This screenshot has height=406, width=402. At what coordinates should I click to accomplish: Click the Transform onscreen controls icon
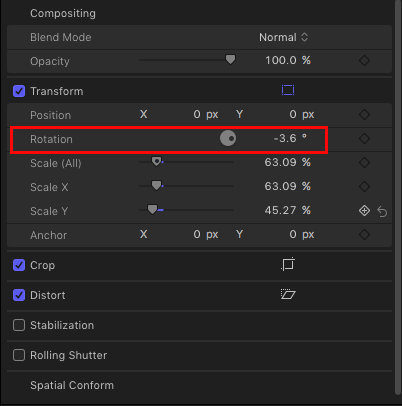point(288,90)
